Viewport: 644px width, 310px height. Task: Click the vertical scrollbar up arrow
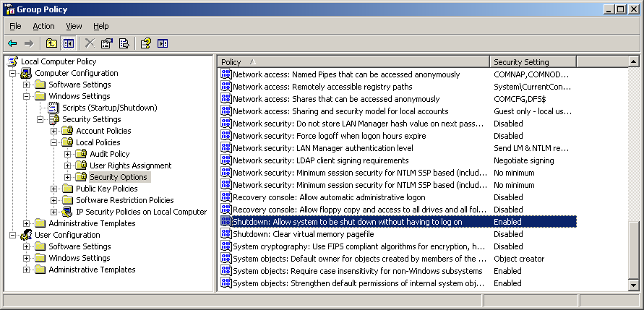635,62
